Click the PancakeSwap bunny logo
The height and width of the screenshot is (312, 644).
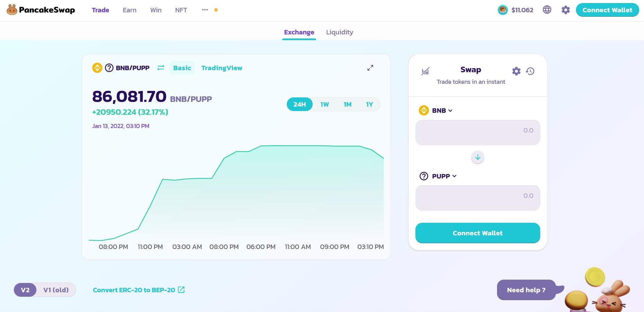pos(12,10)
